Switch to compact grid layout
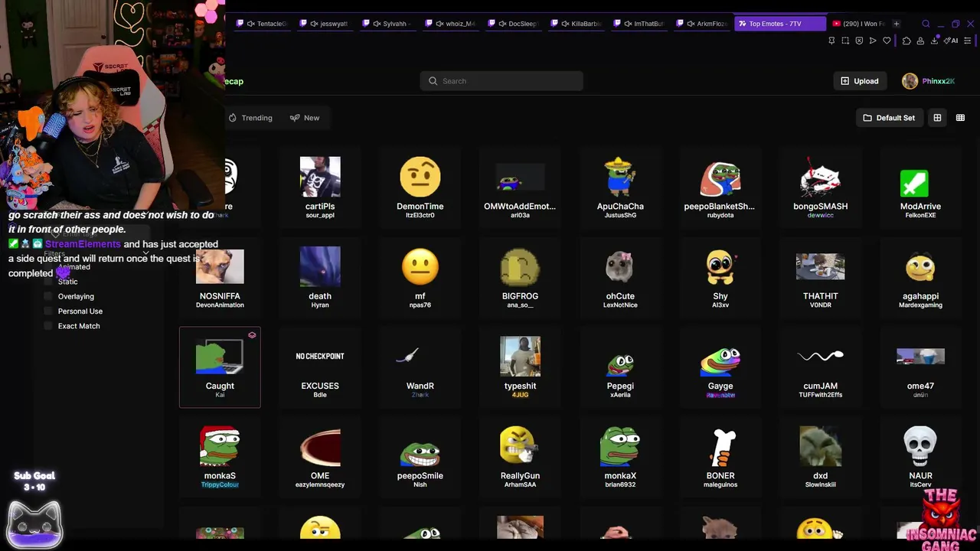The image size is (980, 551). coord(960,118)
